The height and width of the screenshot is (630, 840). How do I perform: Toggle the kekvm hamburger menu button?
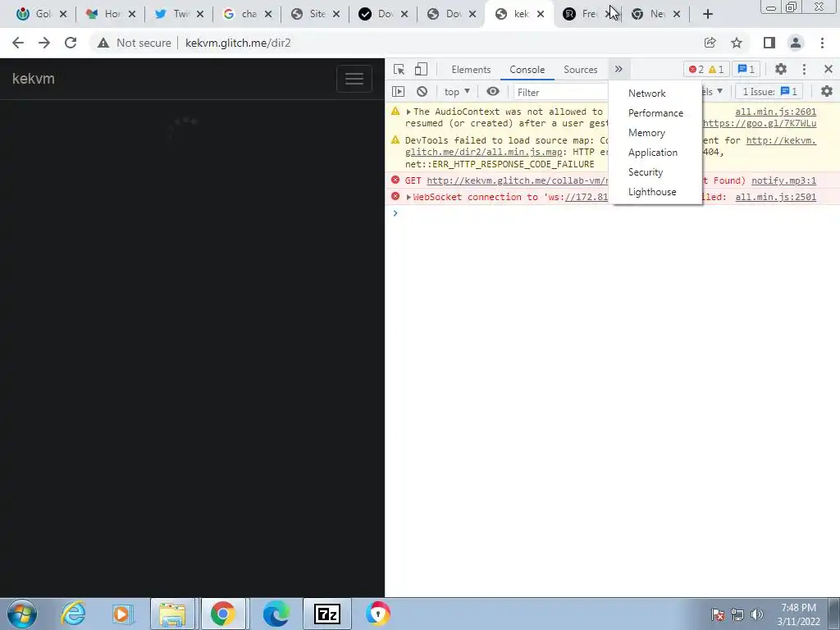(x=354, y=79)
